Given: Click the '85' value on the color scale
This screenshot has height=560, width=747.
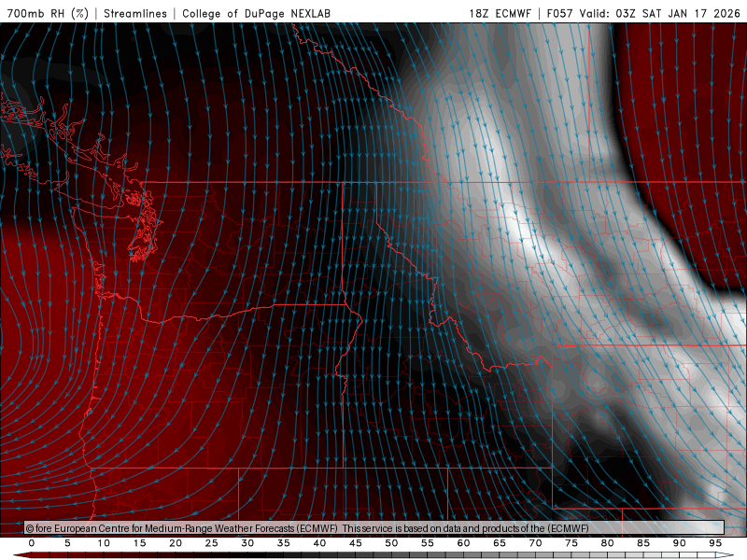Looking at the screenshot, I should [x=643, y=543].
